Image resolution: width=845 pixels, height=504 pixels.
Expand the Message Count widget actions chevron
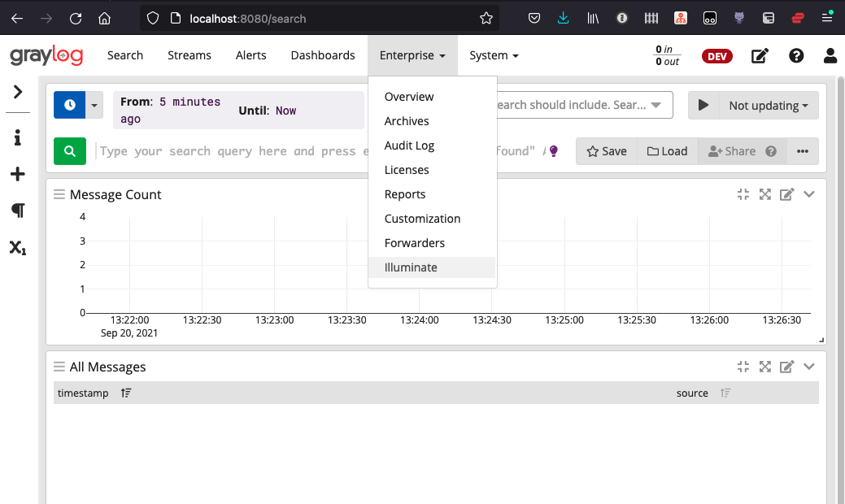click(808, 194)
